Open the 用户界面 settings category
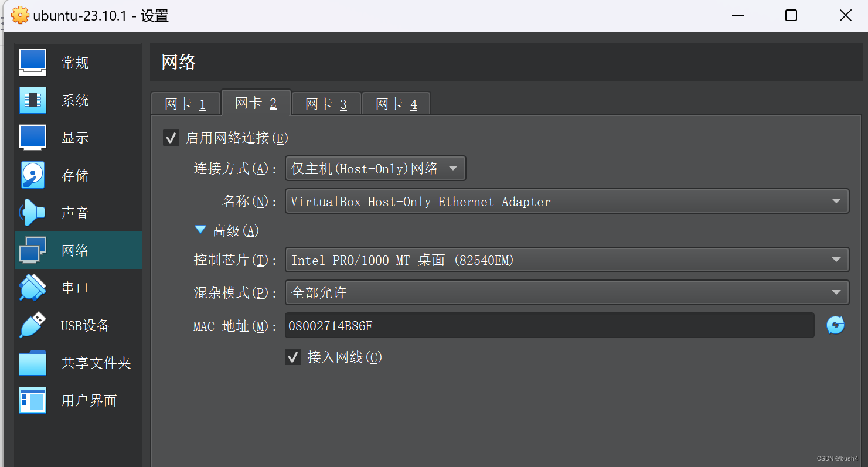 pyautogui.click(x=79, y=400)
